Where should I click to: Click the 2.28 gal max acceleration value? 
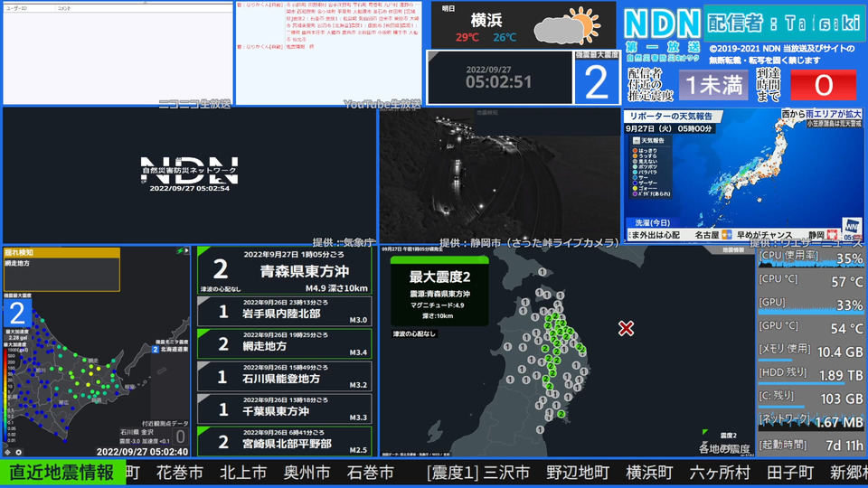(x=18, y=337)
